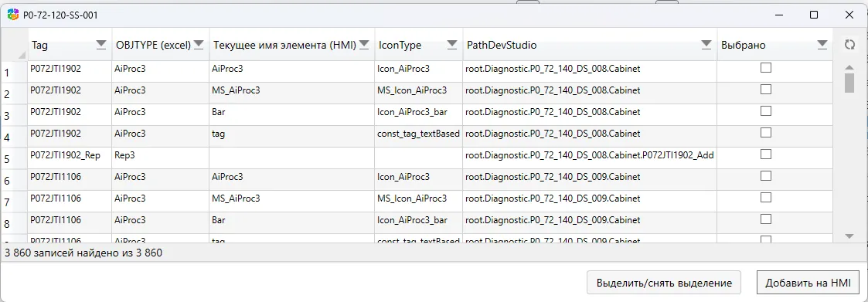Tick the Выбрано checkbox in row 1
Screen dimensions: 868x302
coord(766,68)
